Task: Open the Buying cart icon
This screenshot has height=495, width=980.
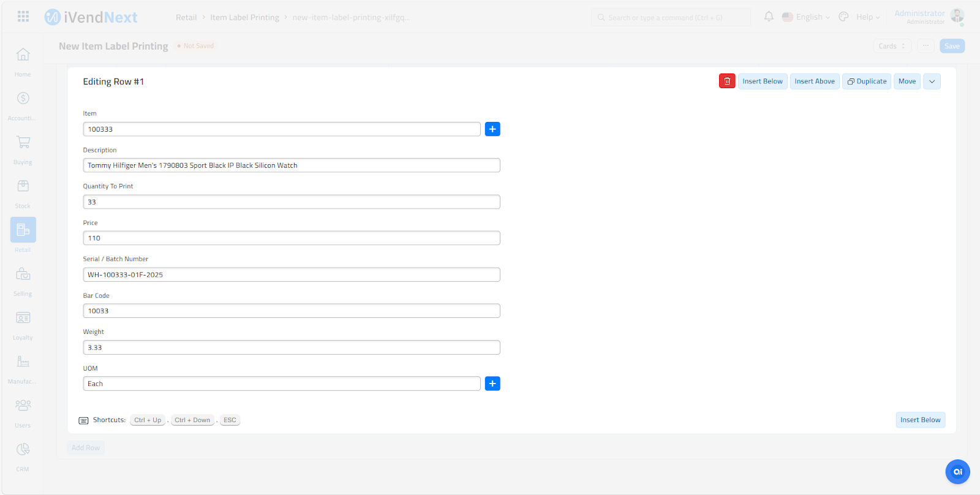Action: [x=23, y=143]
